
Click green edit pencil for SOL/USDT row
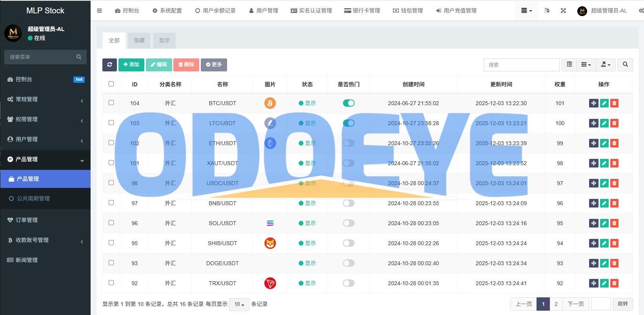[604, 223]
